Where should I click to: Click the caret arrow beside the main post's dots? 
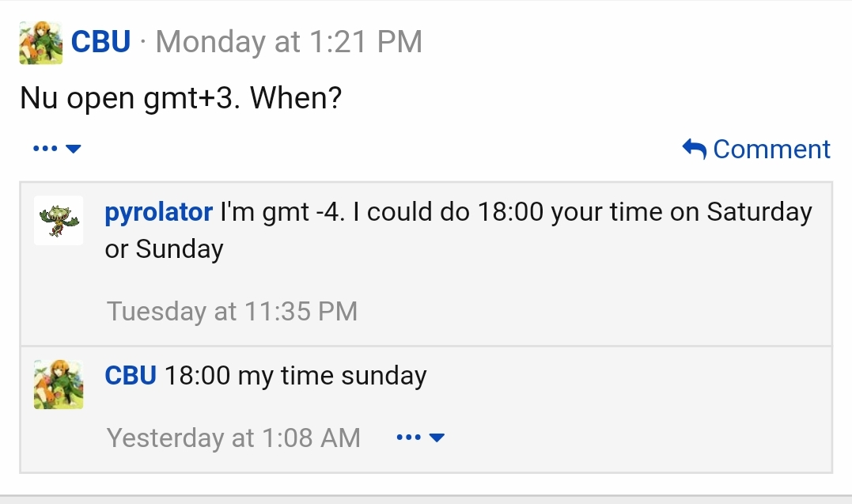click(x=74, y=149)
